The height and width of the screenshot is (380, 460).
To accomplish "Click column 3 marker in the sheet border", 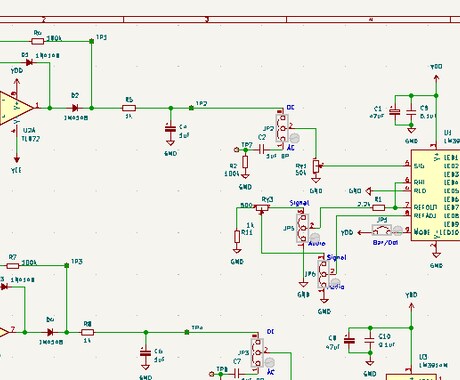I will pos(207,19).
